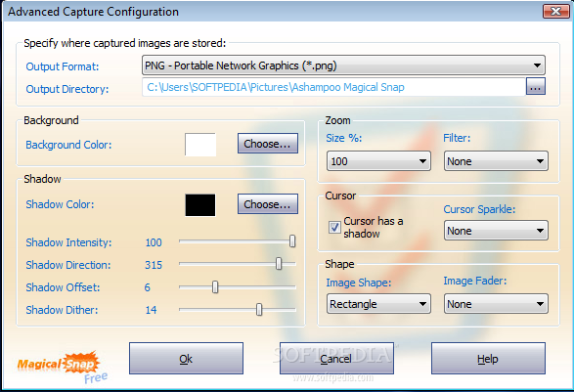
Task: Click the Shadow Dither value 14
Action: tap(151, 310)
